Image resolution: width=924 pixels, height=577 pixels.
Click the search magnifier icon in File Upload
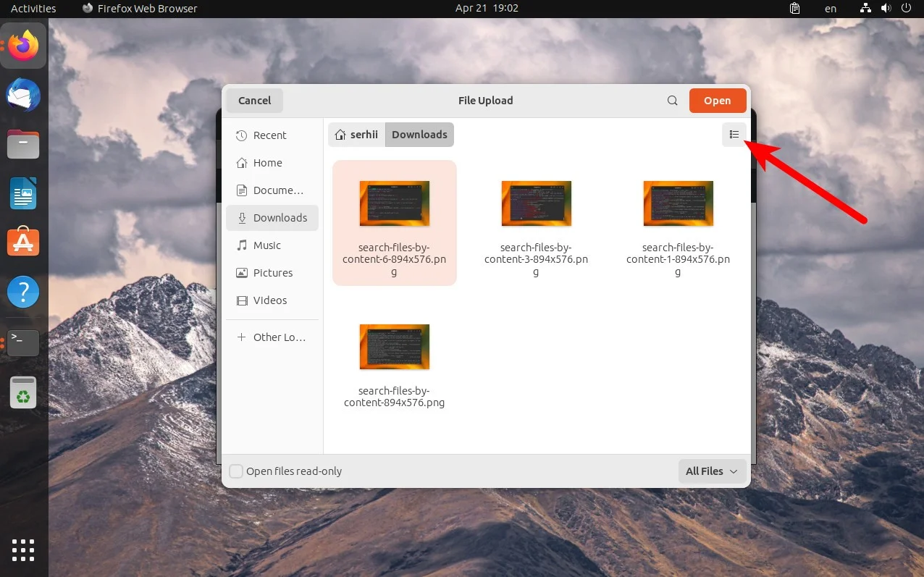(x=673, y=101)
